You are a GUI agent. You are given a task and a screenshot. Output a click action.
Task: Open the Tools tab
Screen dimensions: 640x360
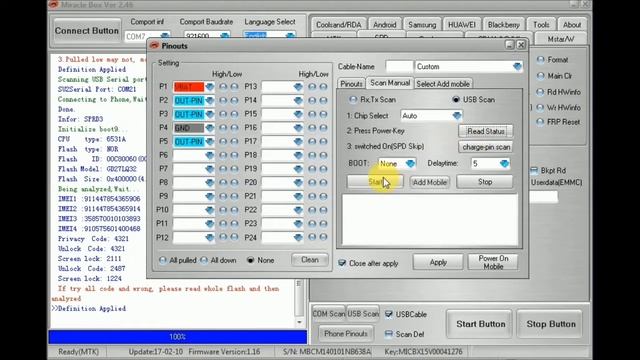541,25
